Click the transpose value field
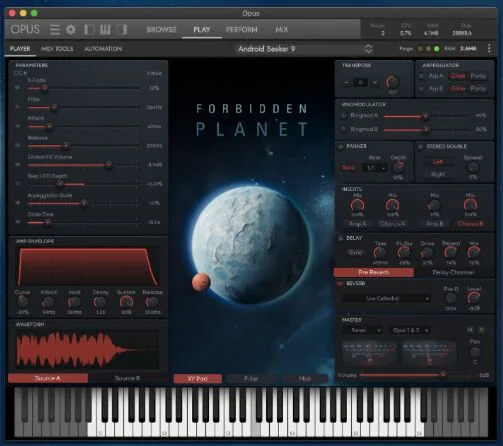Viewport: 503px width, 446px height. coord(360,83)
